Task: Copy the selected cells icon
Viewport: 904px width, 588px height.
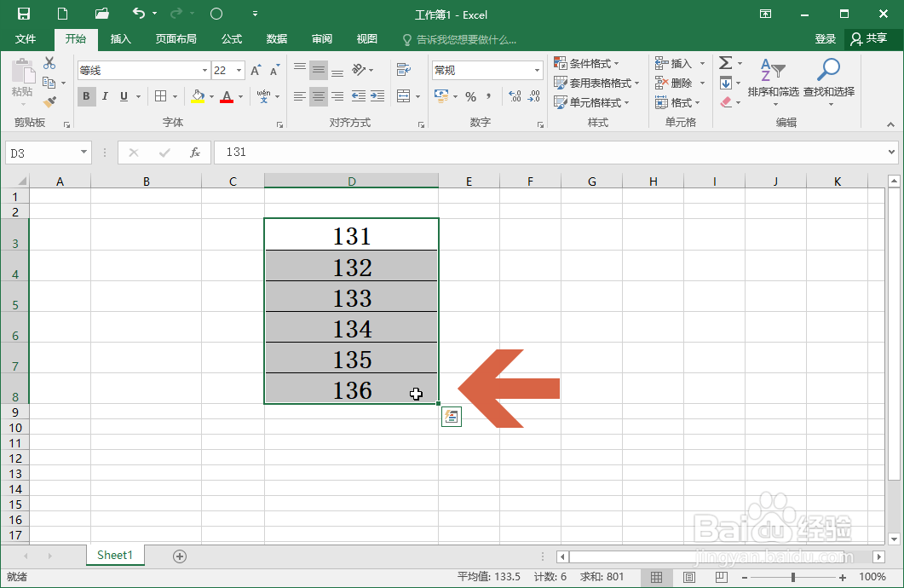Action: (x=49, y=83)
